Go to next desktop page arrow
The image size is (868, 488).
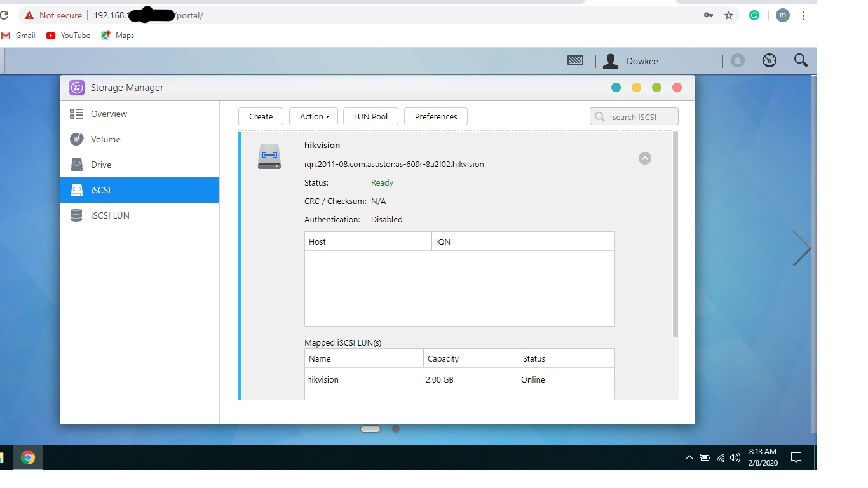point(801,248)
